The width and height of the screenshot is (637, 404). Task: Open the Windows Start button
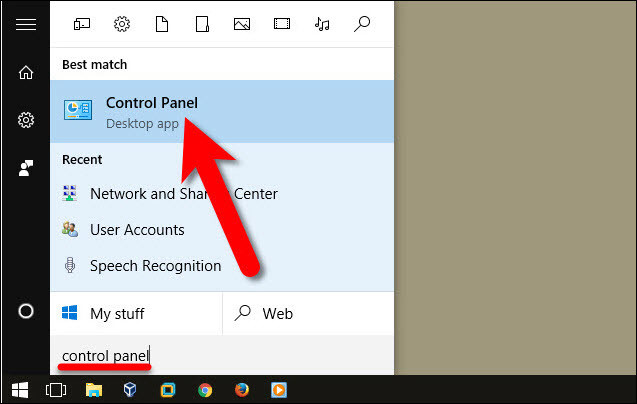click(20, 390)
